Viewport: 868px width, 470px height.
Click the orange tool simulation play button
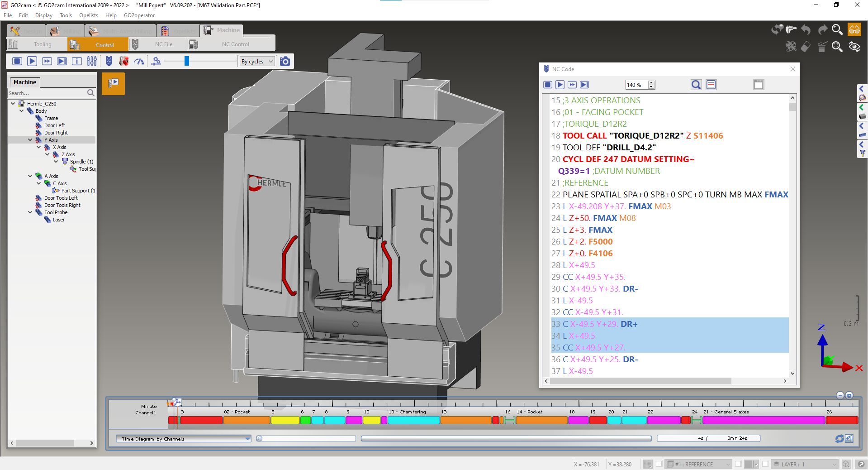click(x=113, y=83)
